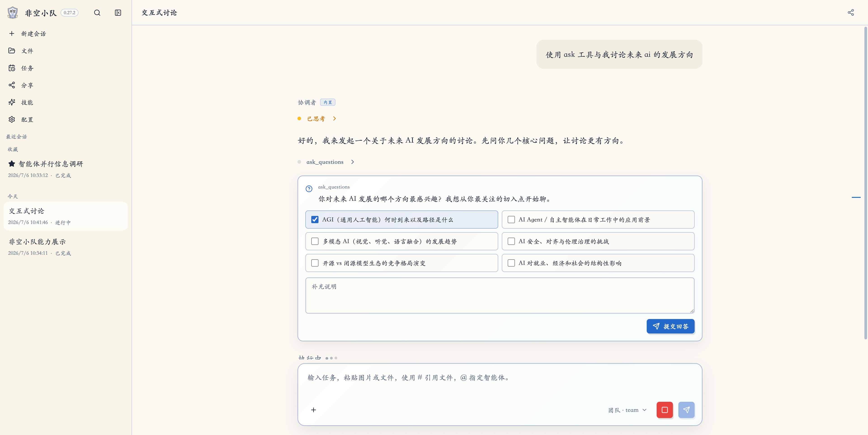Submit answers with 提交回答 button
Viewport: 868px width, 435px height.
(670, 326)
